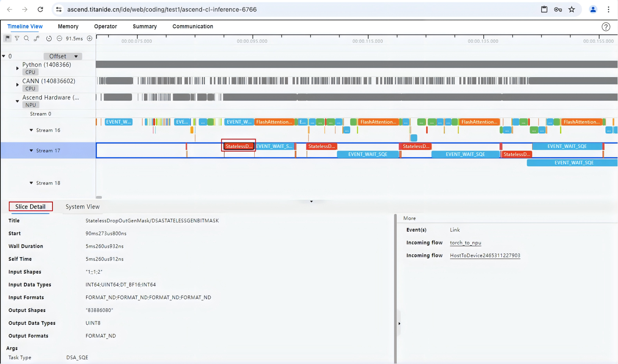Open the filter funnel tool
618x364 pixels.
(x=17, y=38)
